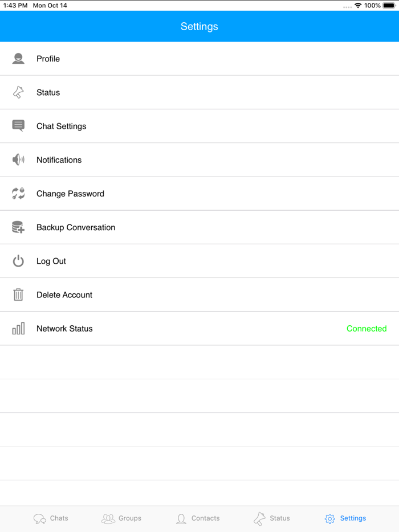This screenshot has height=532, width=399.
Task: Click the Settings gear icon
Action: pos(329,518)
